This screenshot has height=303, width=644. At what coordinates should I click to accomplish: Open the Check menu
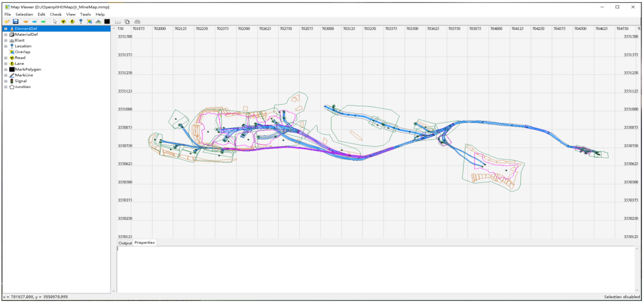56,14
